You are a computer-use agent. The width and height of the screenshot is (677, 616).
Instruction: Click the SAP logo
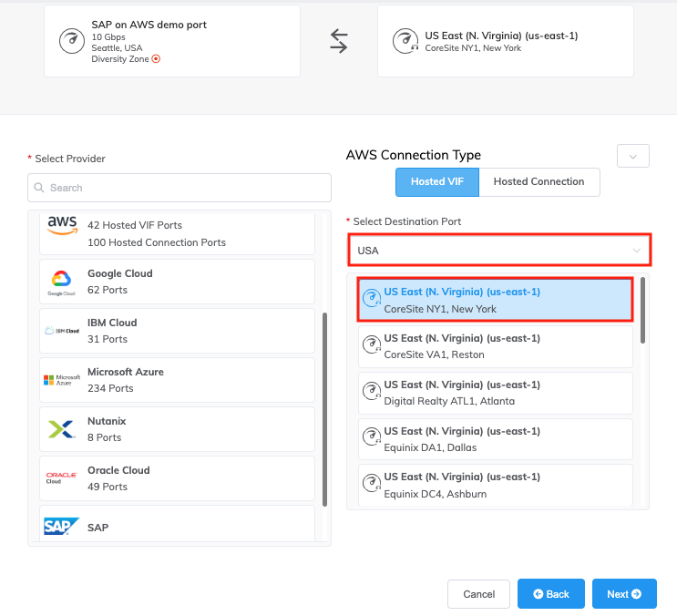click(x=61, y=526)
